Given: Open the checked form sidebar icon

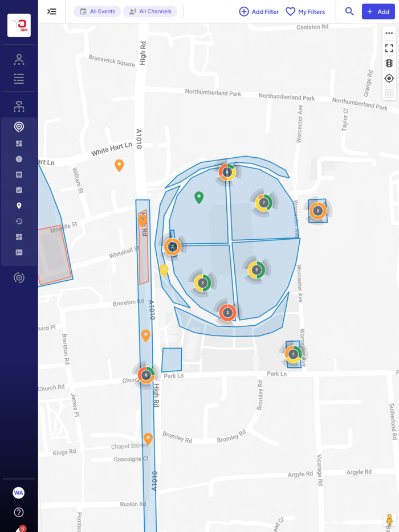Looking at the screenshot, I should tap(19, 252).
